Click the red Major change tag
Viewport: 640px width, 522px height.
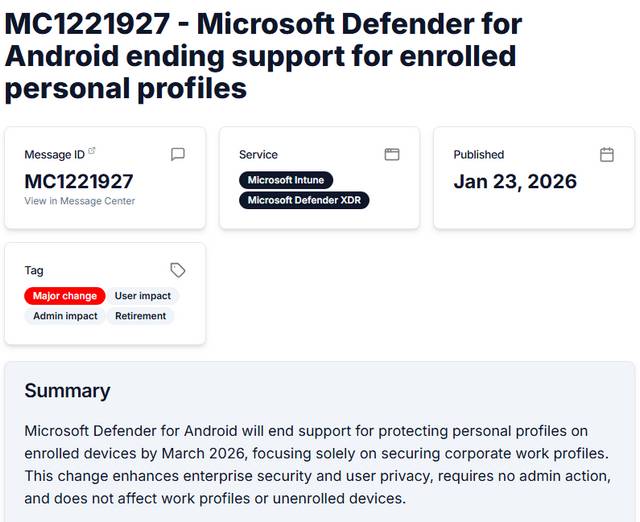tap(65, 296)
